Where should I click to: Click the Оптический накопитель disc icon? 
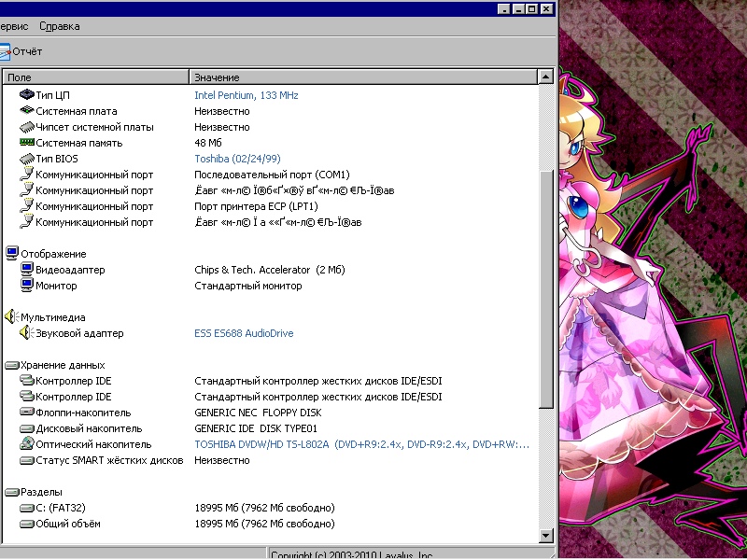tap(27, 443)
